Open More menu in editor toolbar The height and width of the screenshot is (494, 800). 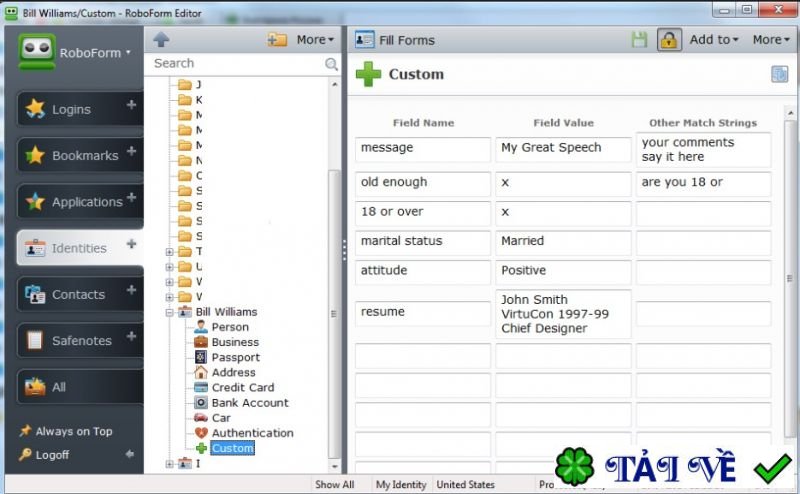(771, 39)
